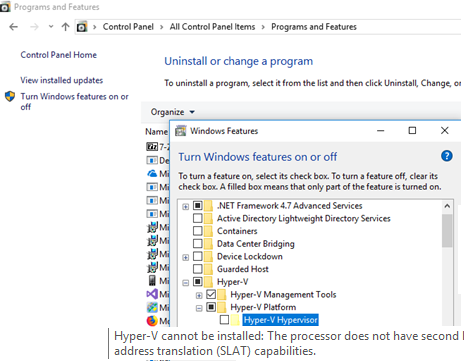The width and height of the screenshot is (464, 361).
Task: Enable the Data Center Bridging checkbox
Action: tap(198, 244)
